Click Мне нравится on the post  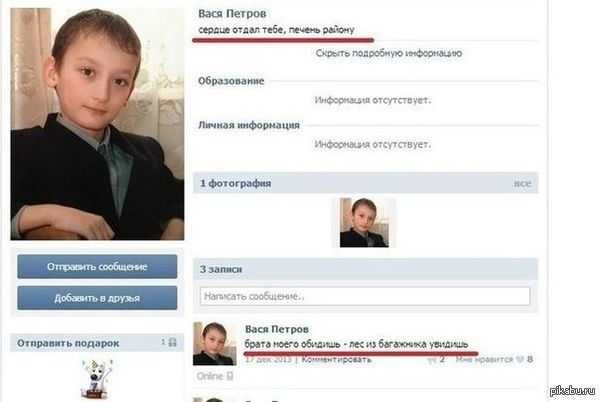click(x=484, y=360)
